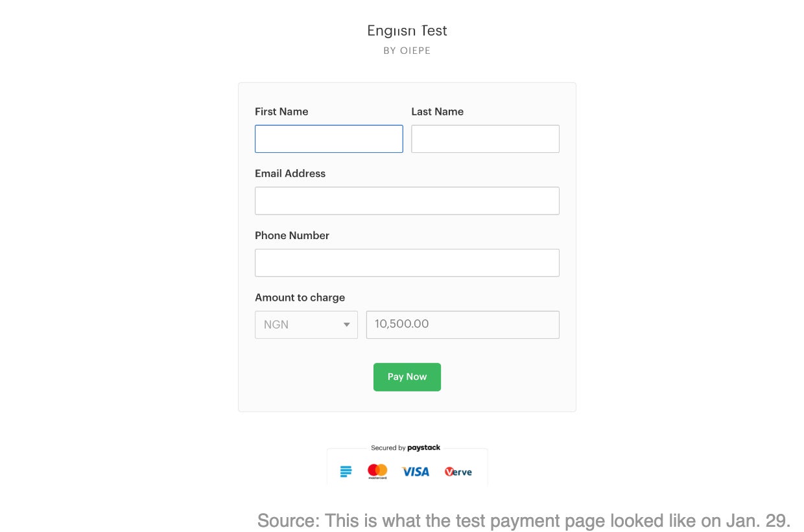The height and width of the screenshot is (532, 804).
Task: Click the Phone Number label
Action: click(292, 236)
